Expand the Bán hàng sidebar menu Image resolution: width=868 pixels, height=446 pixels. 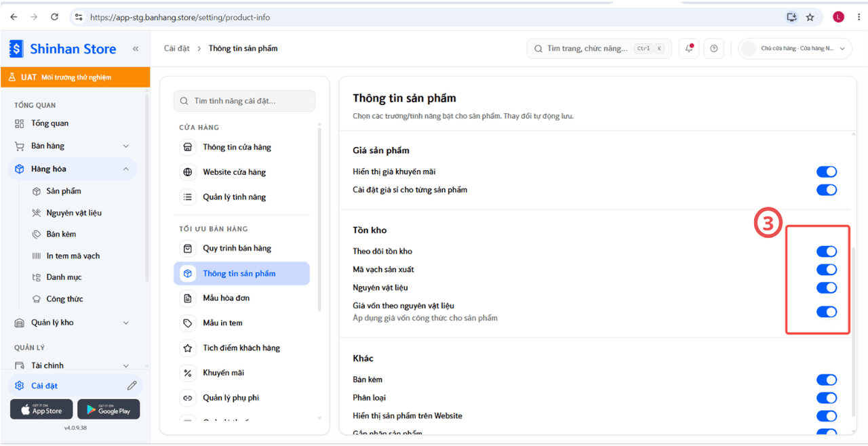coord(73,146)
